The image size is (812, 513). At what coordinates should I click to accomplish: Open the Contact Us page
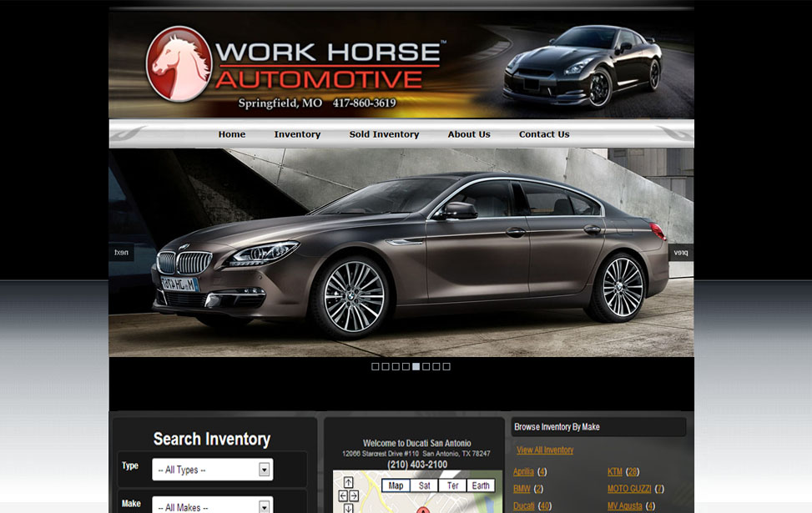[x=544, y=134]
